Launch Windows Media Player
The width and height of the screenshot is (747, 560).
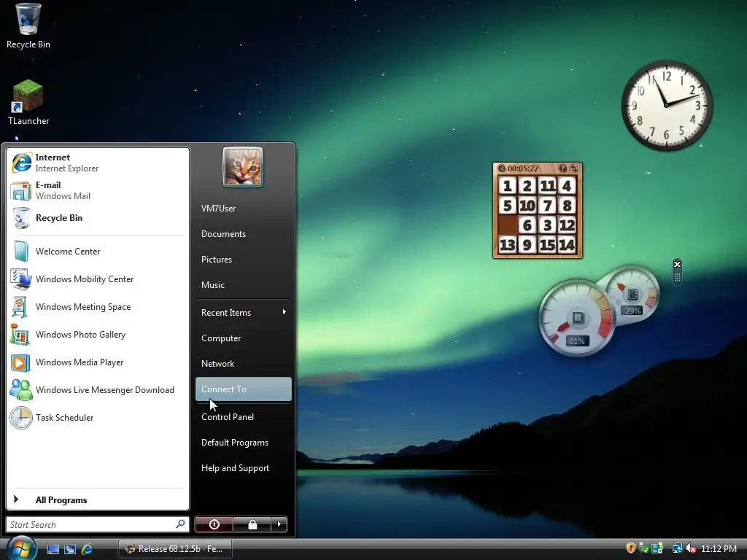98,362
